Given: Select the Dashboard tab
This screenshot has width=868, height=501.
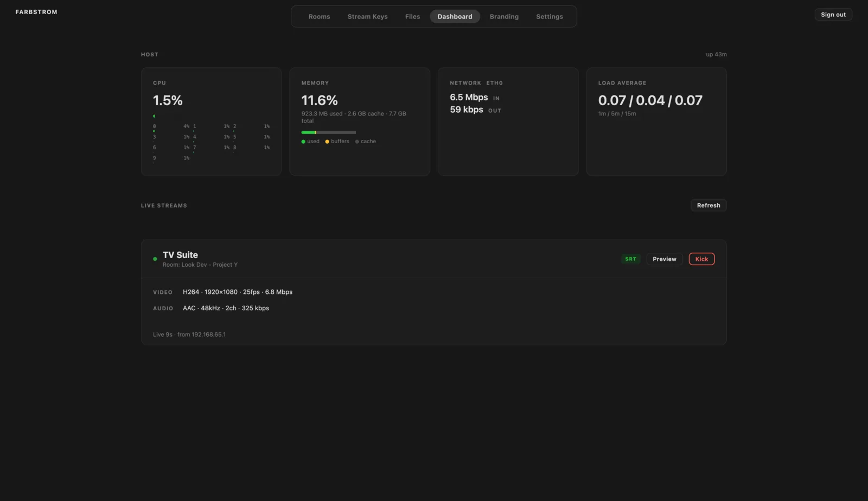Looking at the screenshot, I should point(455,17).
